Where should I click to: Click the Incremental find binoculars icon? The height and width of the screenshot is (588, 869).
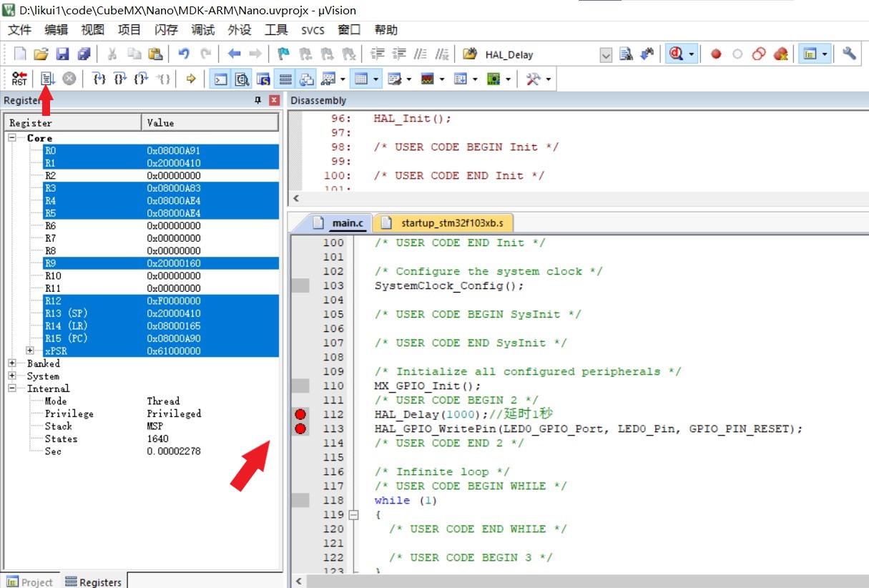[647, 54]
